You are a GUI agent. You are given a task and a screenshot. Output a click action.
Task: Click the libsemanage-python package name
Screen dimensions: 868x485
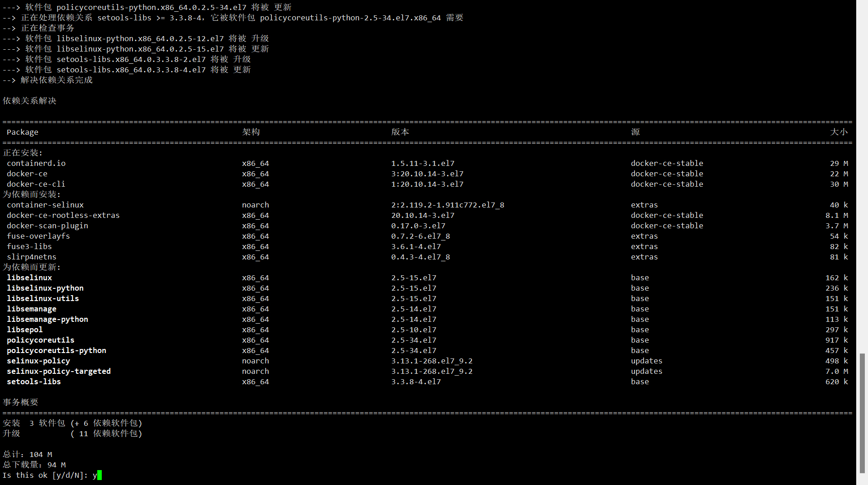click(47, 319)
